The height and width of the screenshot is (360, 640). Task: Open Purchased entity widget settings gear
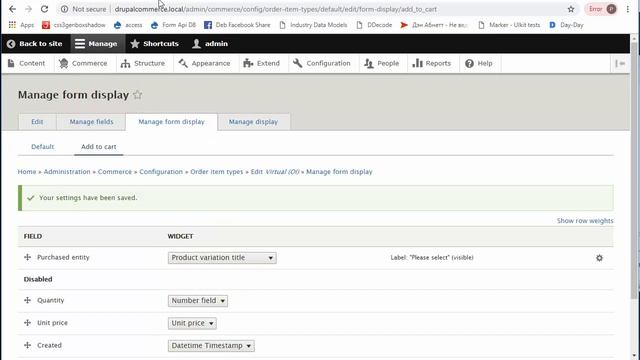point(599,258)
